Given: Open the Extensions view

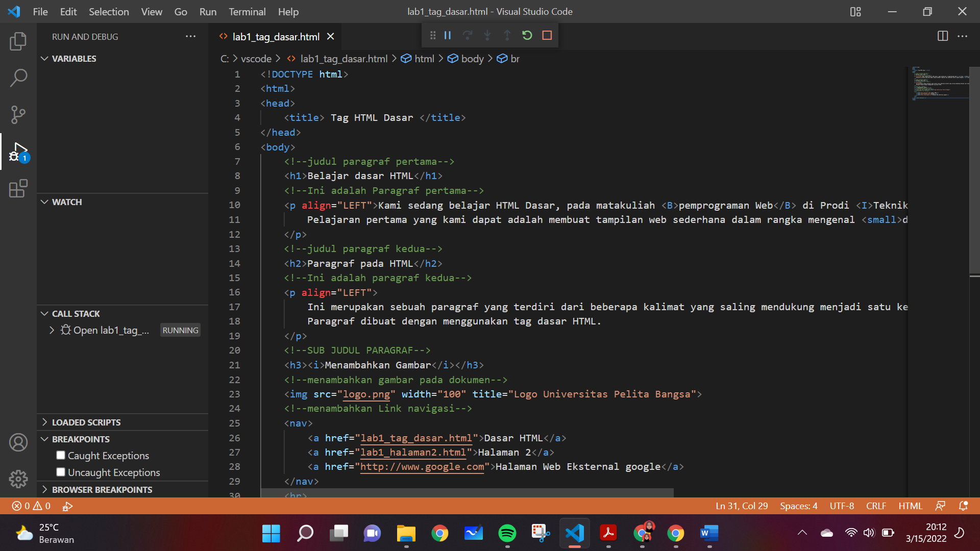Looking at the screenshot, I should [x=18, y=188].
